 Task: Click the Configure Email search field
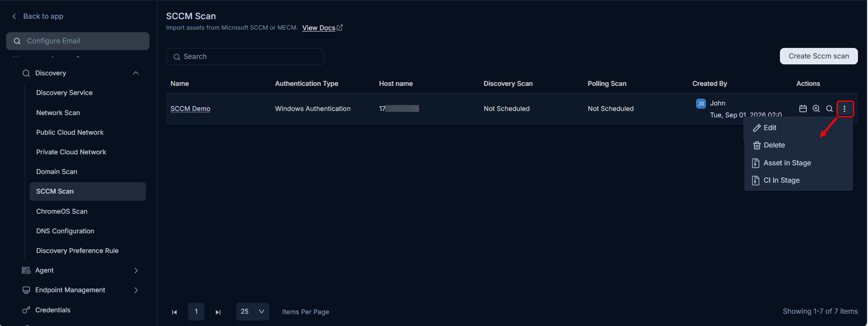point(78,41)
